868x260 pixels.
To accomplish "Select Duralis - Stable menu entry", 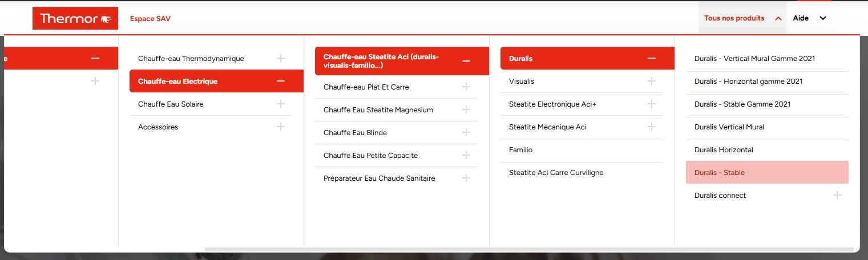I will (767, 172).
